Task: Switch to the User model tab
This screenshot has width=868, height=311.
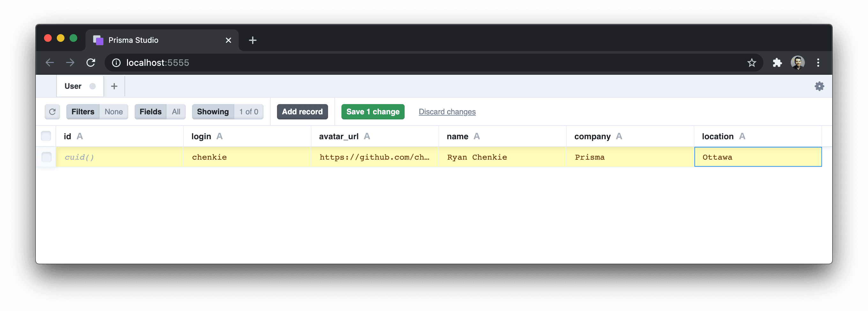Action: click(72, 86)
